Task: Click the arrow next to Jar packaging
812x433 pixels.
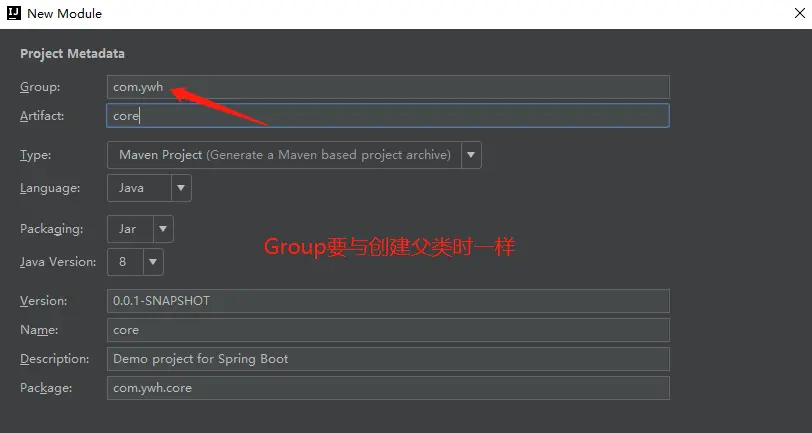Action: click(163, 229)
